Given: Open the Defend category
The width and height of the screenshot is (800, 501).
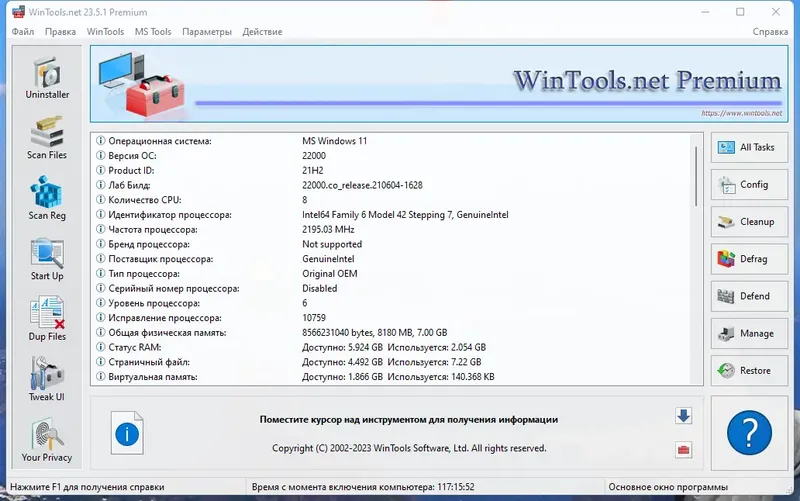Looking at the screenshot, I should tap(749, 296).
